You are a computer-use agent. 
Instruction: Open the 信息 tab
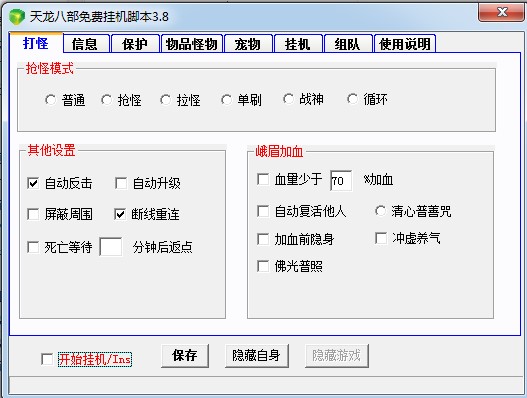pos(86,44)
